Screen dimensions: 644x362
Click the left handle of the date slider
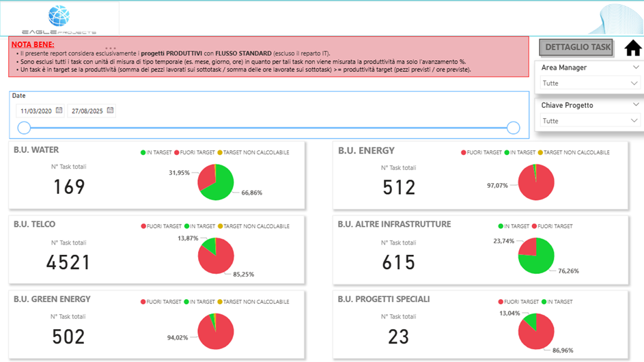pyautogui.click(x=24, y=128)
